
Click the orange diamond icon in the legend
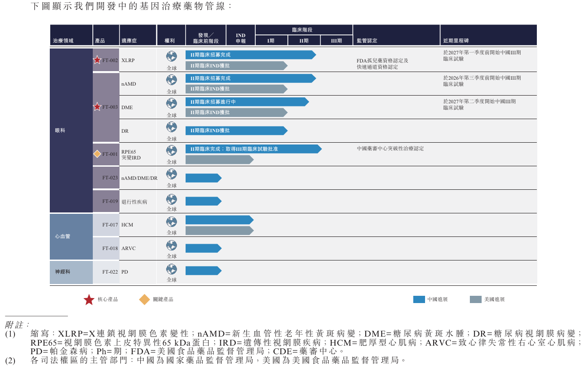pos(144,299)
